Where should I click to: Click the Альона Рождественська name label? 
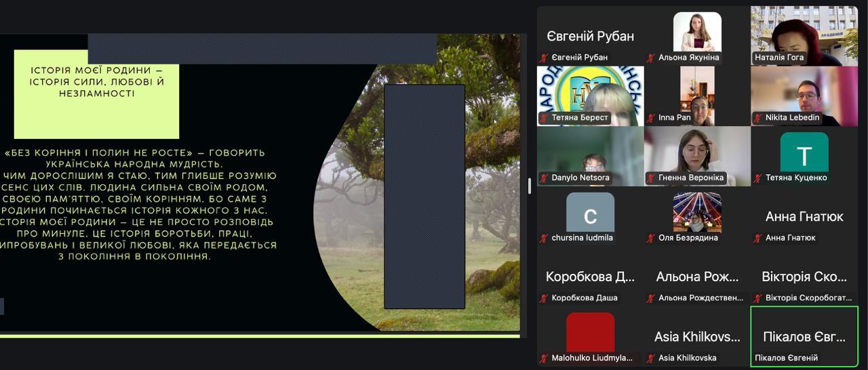click(x=701, y=298)
